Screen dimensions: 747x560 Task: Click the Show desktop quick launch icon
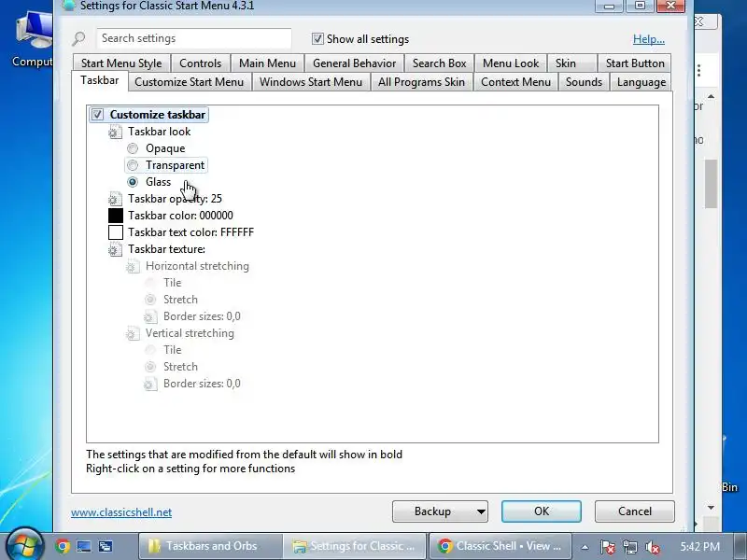(x=84, y=546)
